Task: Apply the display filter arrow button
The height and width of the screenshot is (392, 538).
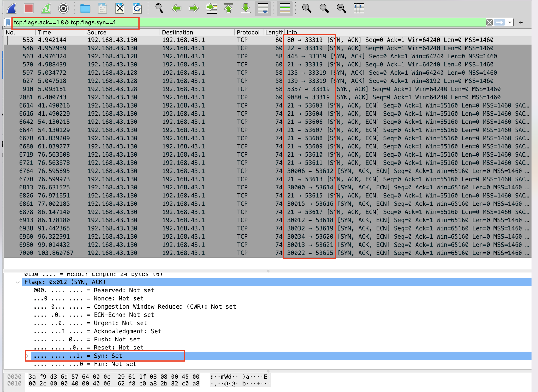Action: point(500,22)
